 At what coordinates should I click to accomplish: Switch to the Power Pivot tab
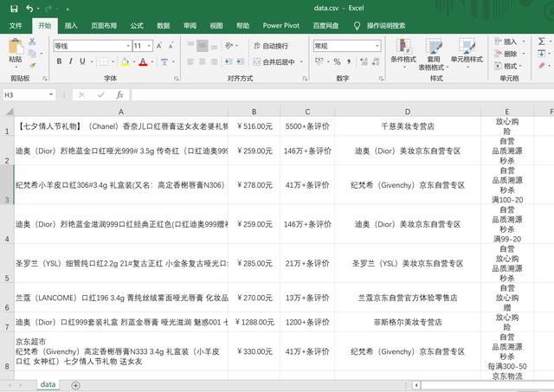coord(280,25)
